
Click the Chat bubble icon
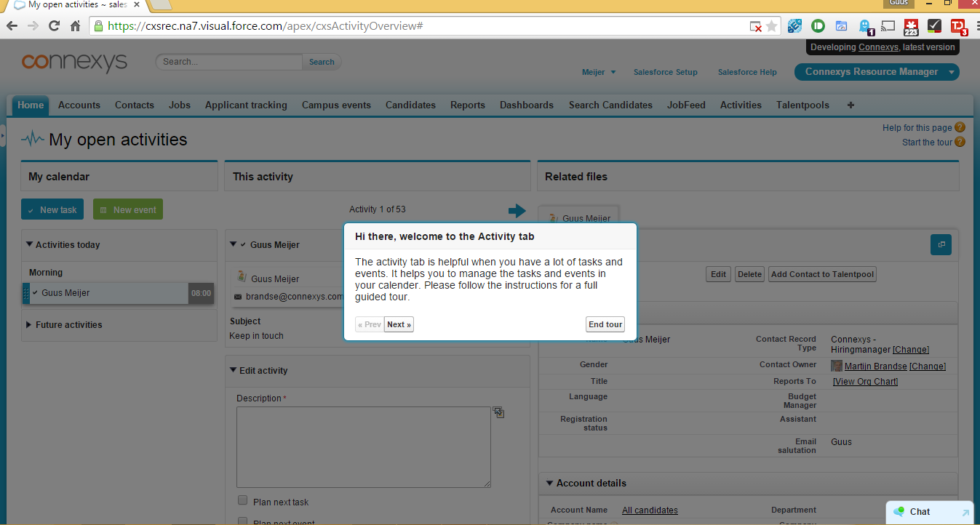(899, 511)
